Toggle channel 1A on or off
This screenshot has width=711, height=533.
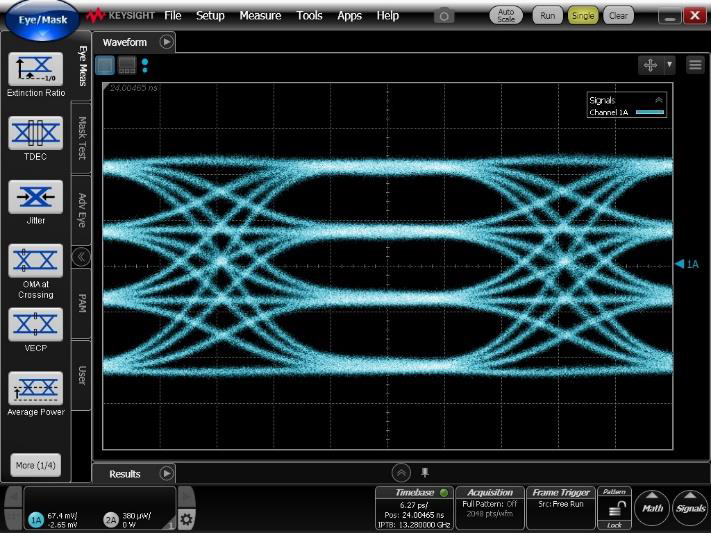click(36, 519)
